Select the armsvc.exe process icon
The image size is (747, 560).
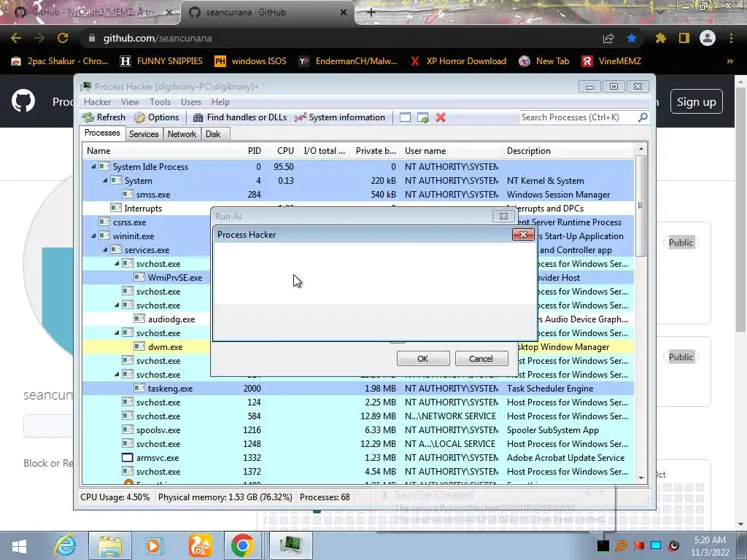point(127,458)
